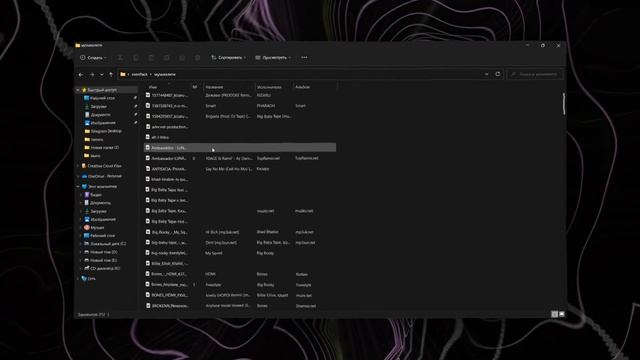Click the pin icon beside Рабочий стол in Quick access
The width and height of the screenshot is (640, 360).
(135, 98)
